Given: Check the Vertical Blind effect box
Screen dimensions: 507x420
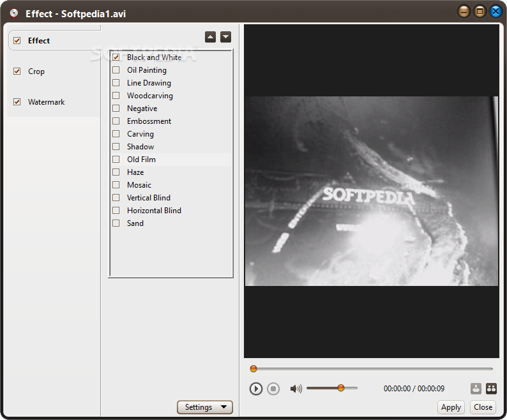Looking at the screenshot, I should tap(116, 198).
